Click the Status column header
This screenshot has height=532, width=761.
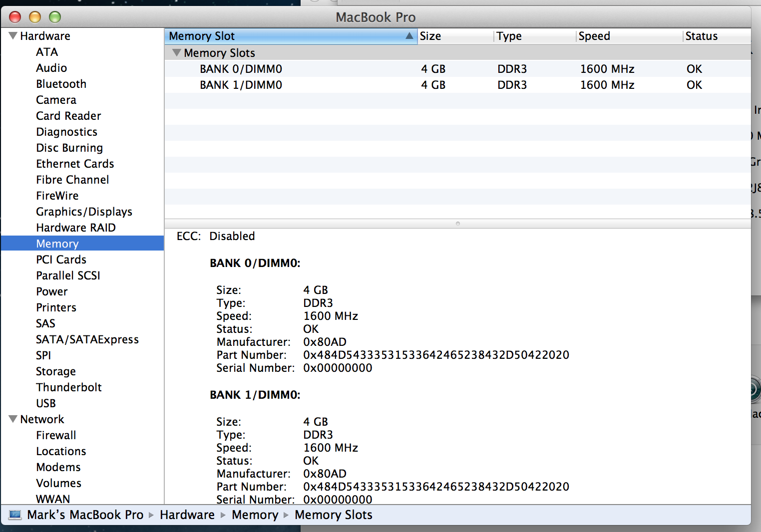point(701,36)
